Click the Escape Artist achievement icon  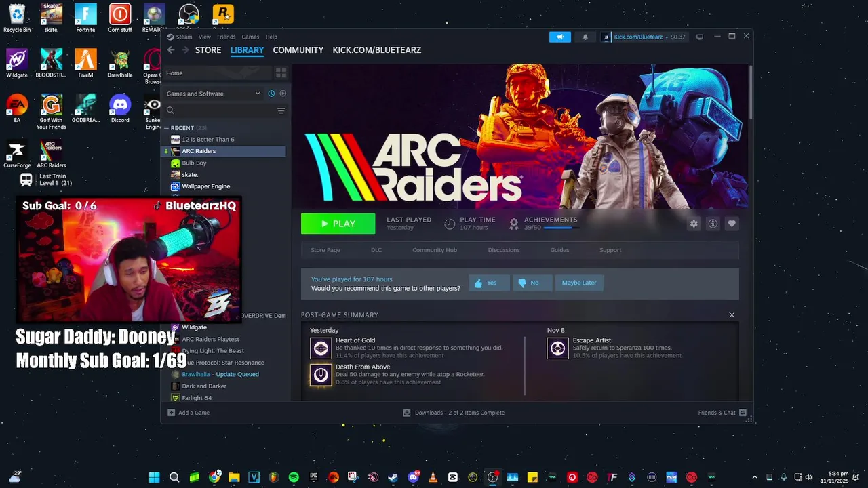coord(557,348)
